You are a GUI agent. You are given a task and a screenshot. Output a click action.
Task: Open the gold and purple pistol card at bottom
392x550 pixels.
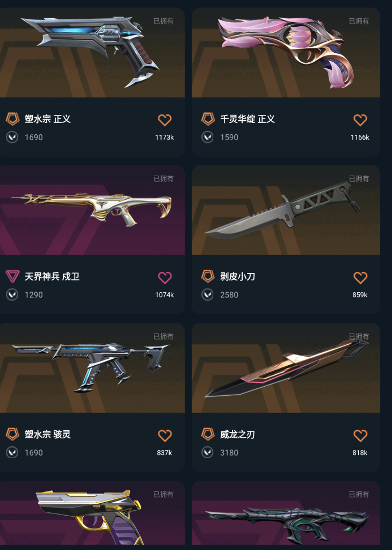[92, 513]
